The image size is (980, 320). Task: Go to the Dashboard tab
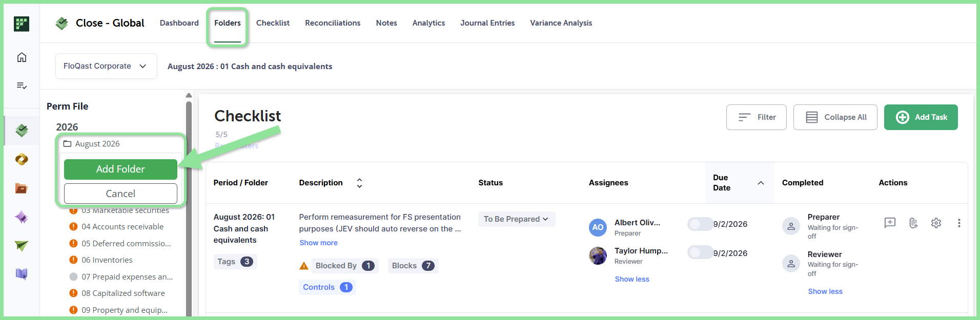(179, 23)
